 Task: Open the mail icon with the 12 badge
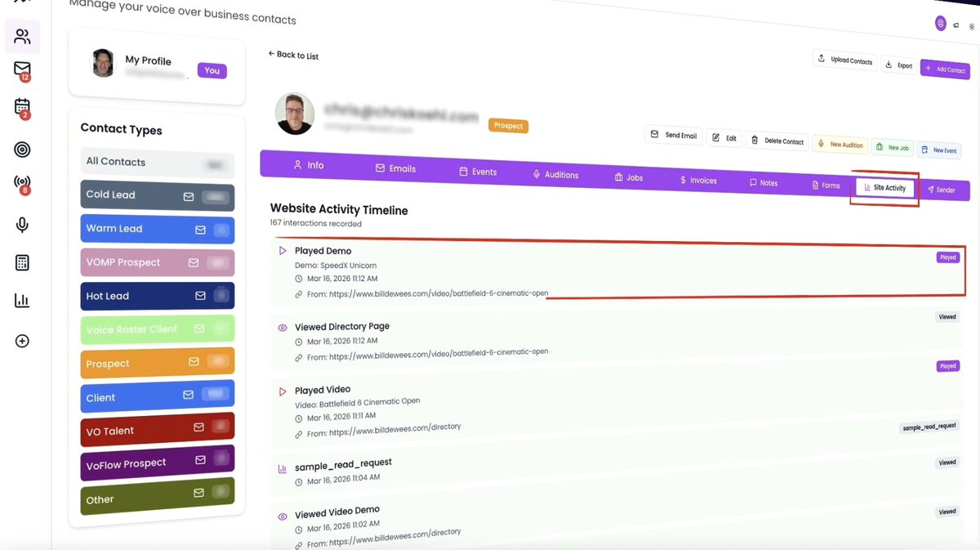22,70
